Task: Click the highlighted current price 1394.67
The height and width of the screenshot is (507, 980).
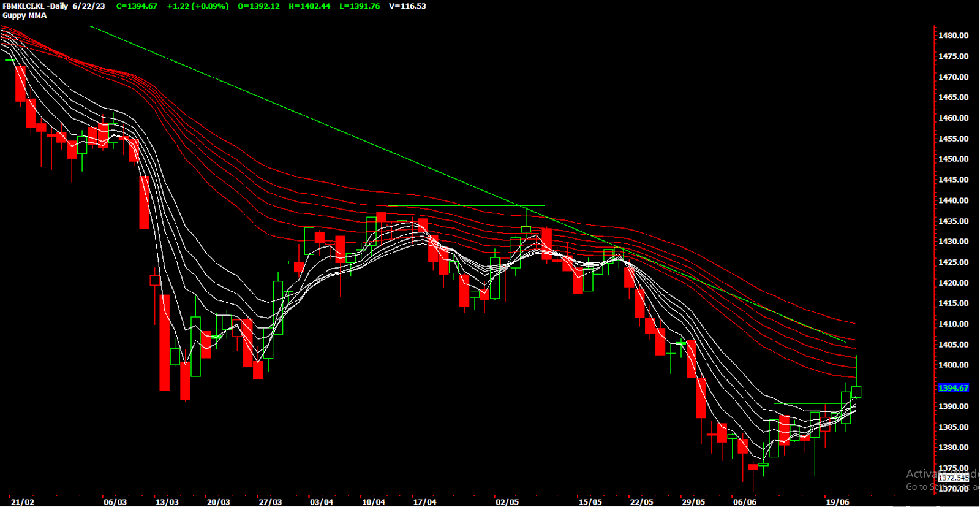Action: pos(954,388)
